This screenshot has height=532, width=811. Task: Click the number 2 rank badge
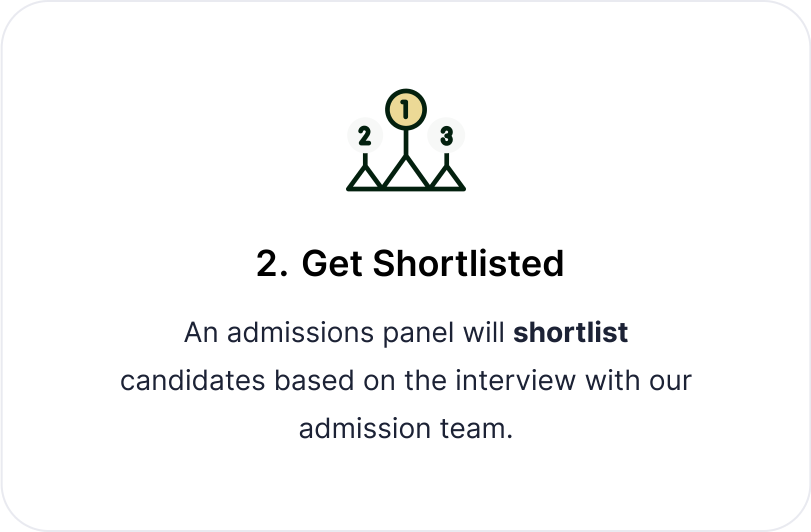point(364,136)
